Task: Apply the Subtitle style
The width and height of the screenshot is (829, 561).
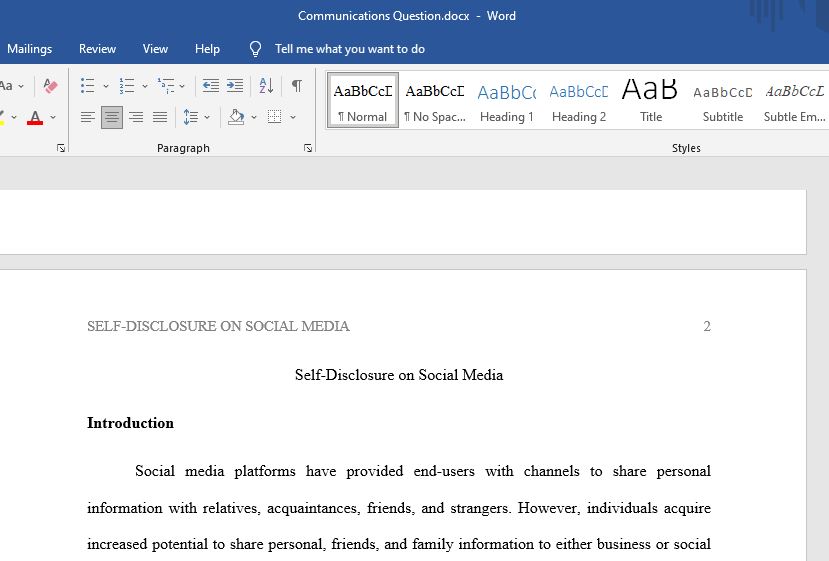Action: click(x=723, y=100)
